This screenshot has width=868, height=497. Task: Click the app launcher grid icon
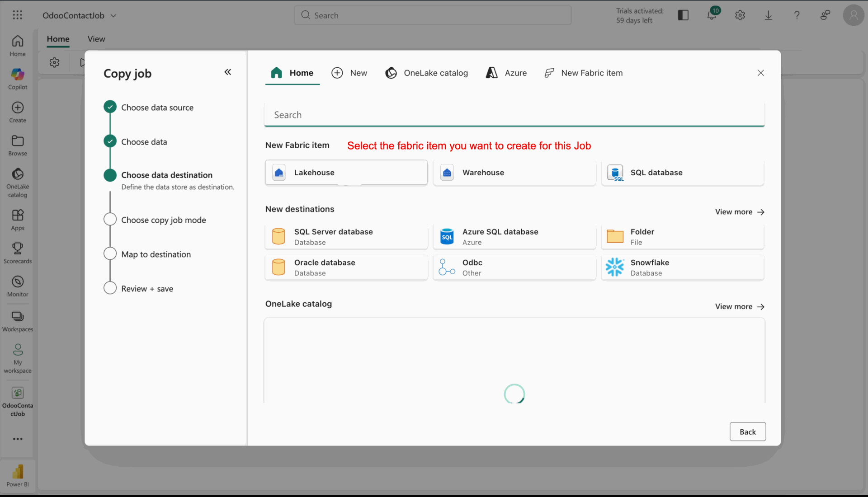18,15
